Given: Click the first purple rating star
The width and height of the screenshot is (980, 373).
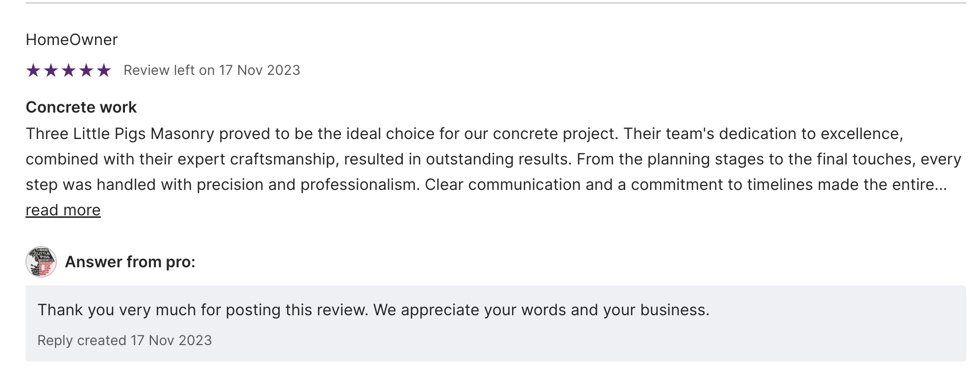Looking at the screenshot, I should tap(33, 70).
